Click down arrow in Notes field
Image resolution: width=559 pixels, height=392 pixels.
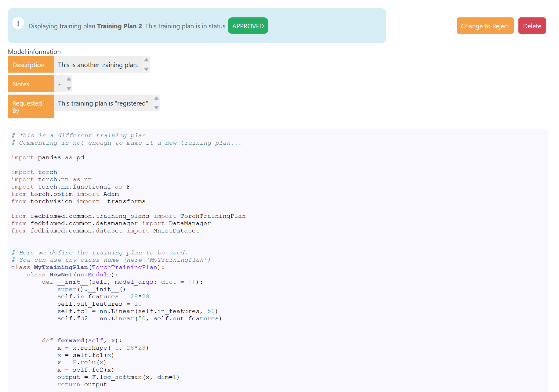tap(69, 88)
